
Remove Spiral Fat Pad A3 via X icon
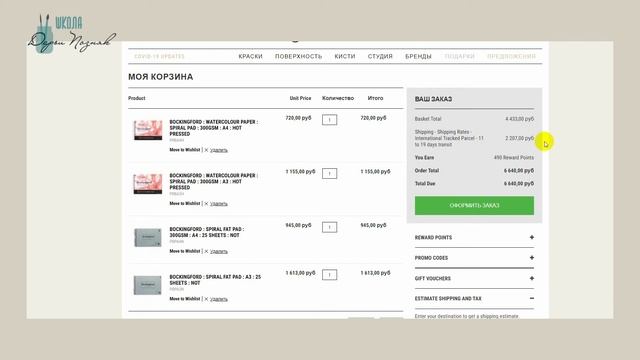tap(206, 299)
